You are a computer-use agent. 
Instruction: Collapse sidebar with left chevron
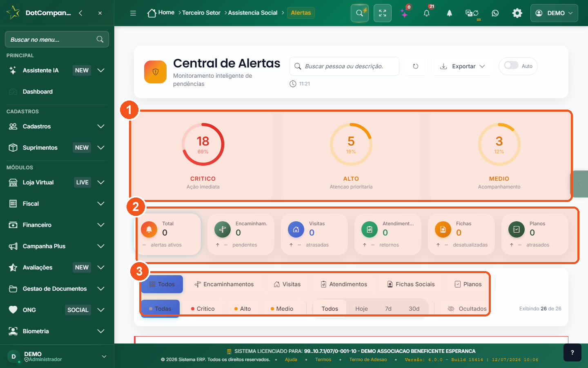[x=80, y=13]
